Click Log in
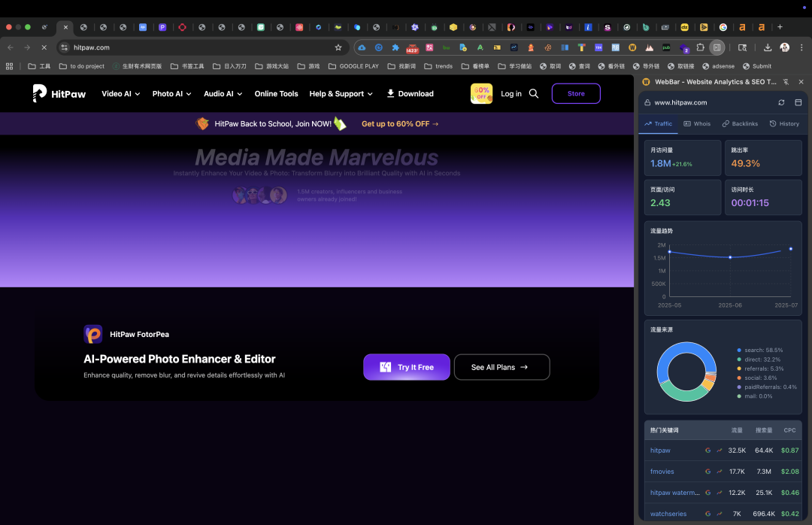The image size is (812, 525). coord(511,94)
